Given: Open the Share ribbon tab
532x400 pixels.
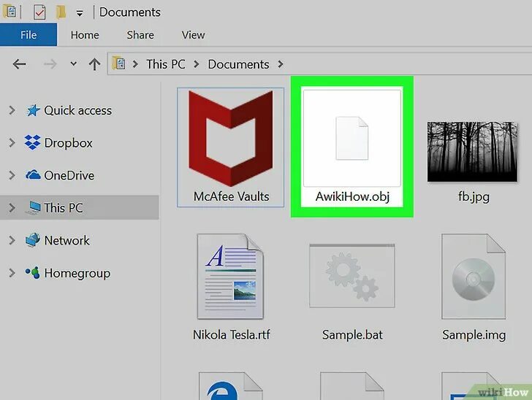Looking at the screenshot, I should (x=140, y=35).
